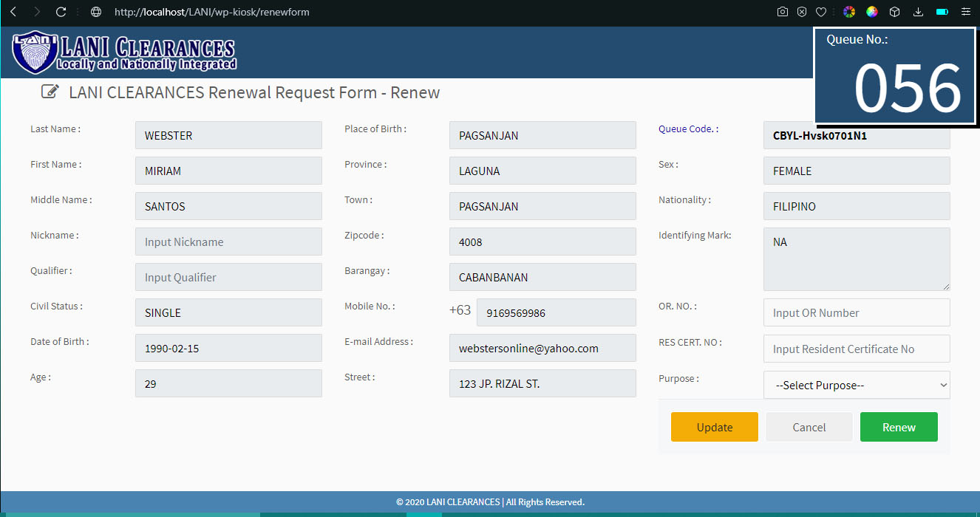Focus the Resident Certificate No field

point(856,349)
